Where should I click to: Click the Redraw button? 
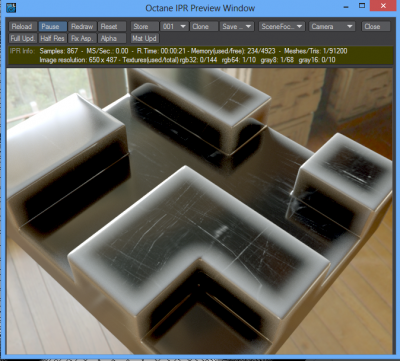[82, 27]
